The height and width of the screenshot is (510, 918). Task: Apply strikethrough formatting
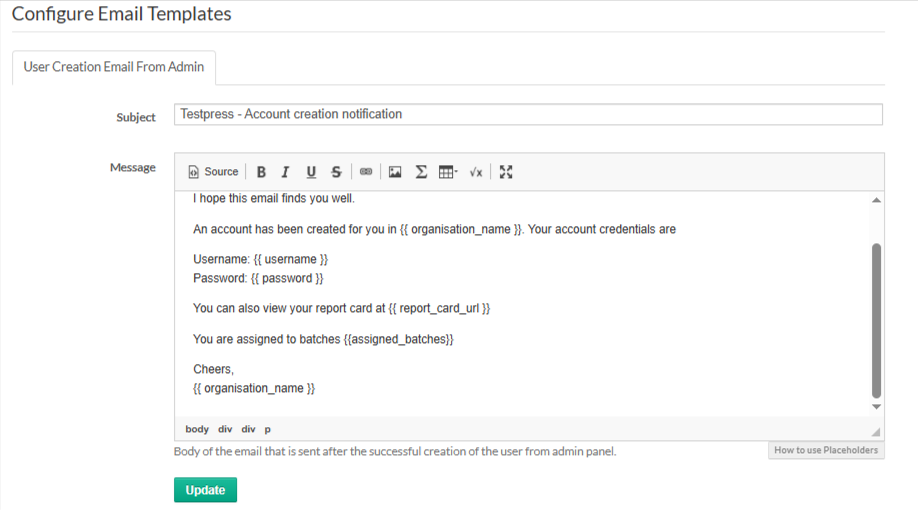click(336, 172)
